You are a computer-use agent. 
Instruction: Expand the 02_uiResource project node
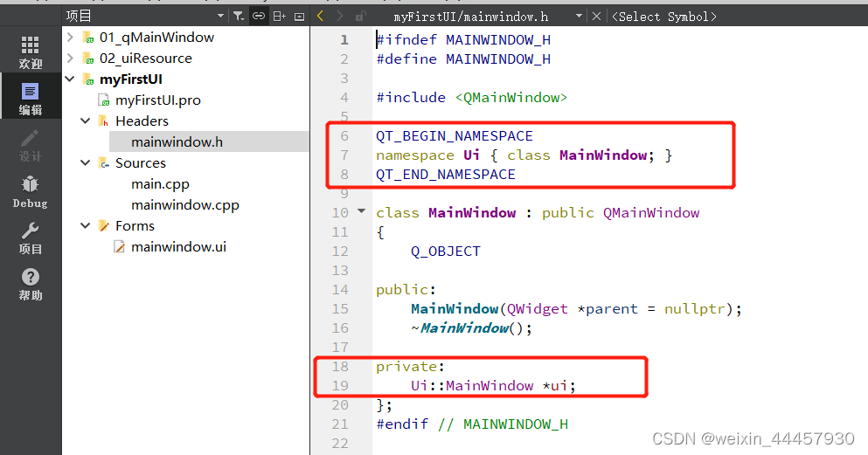pyautogui.click(x=70, y=58)
